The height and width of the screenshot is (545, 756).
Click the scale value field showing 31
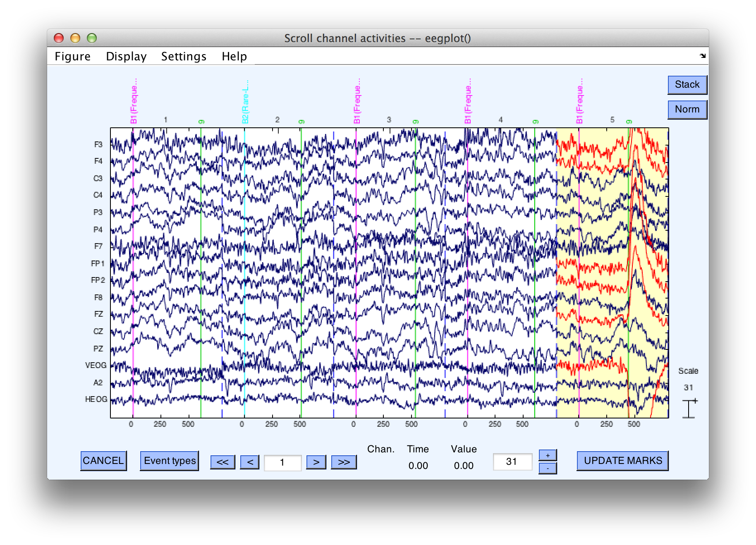tap(512, 461)
